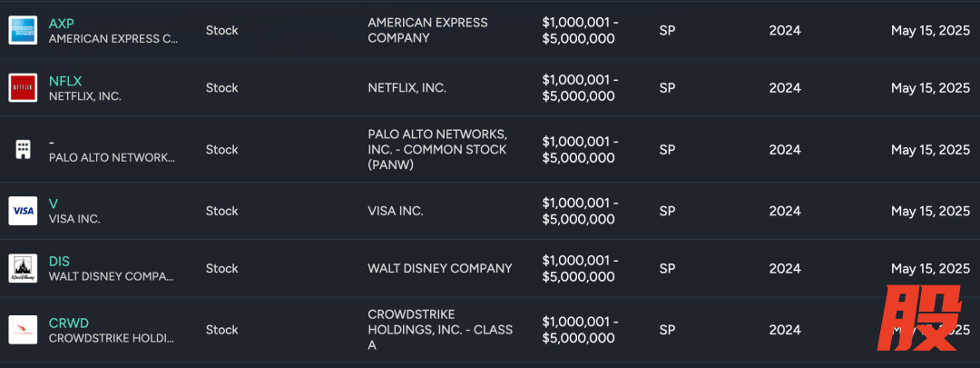Click the truncated PALO ALTO NETWORK name
The width and height of the screenshot is (980, 368).
[112, 157]
